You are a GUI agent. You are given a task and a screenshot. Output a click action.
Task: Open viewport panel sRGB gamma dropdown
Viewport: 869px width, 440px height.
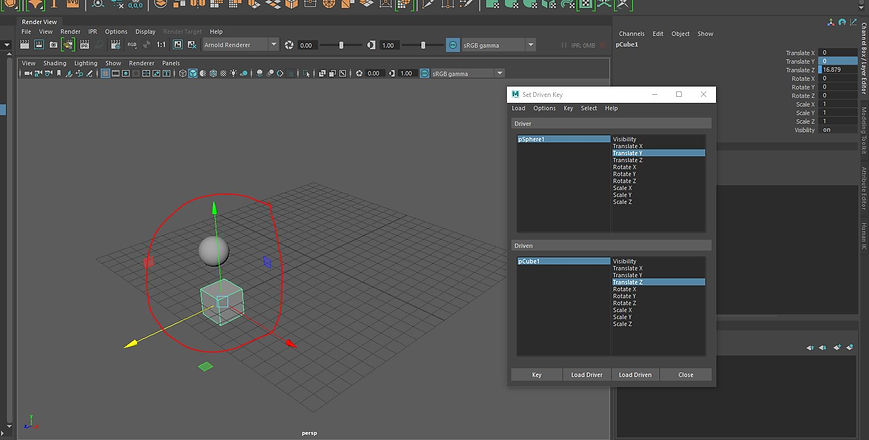467,73
